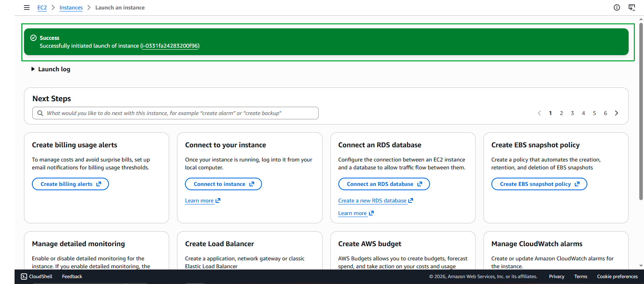
Task: Click the Feedback link in footer
Action: [72, 277]
